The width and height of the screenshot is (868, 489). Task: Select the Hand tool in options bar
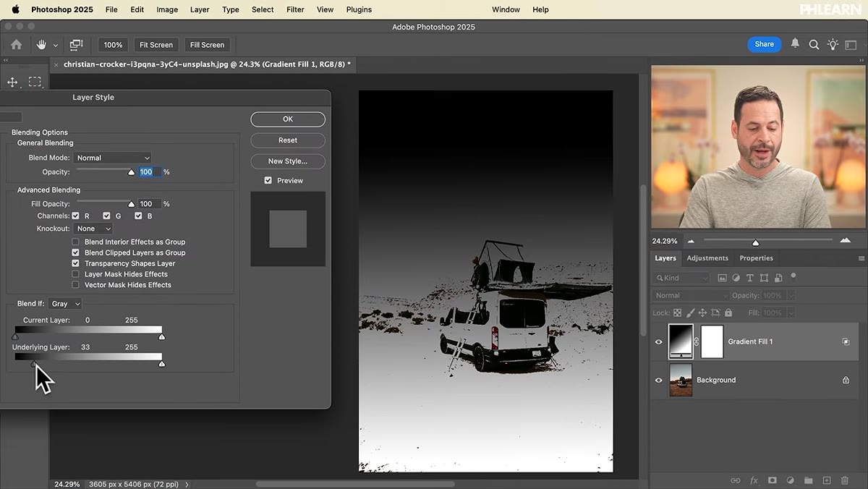click(41, 45)
